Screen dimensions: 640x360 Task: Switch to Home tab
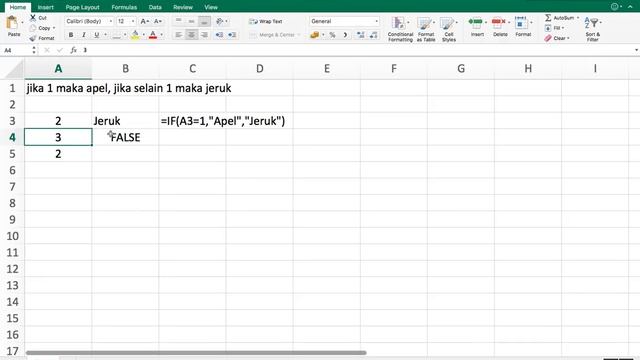coord(18,7)
